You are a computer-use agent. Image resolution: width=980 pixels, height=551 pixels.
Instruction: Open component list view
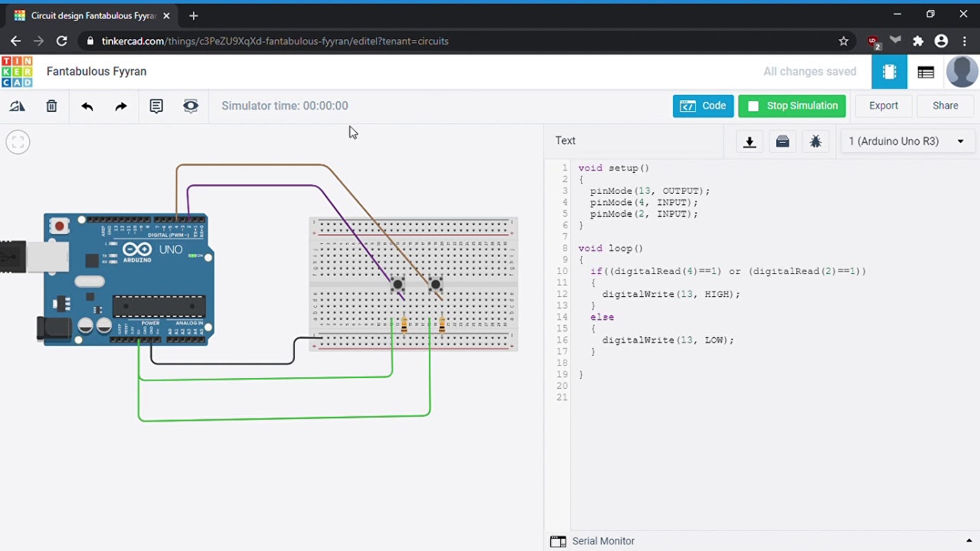pyautogui.click(x=926, y=72)
